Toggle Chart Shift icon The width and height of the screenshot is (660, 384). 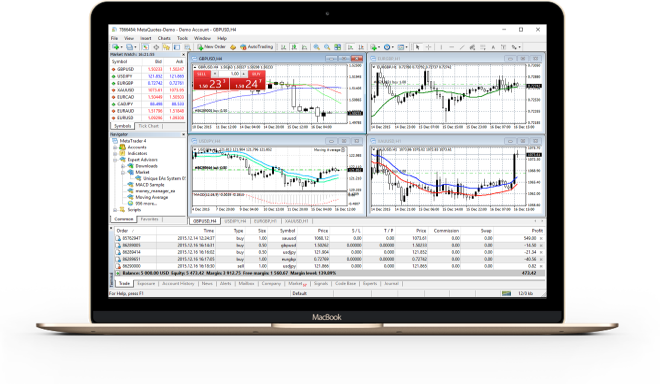pyautogui.click(x=361, y=47)
